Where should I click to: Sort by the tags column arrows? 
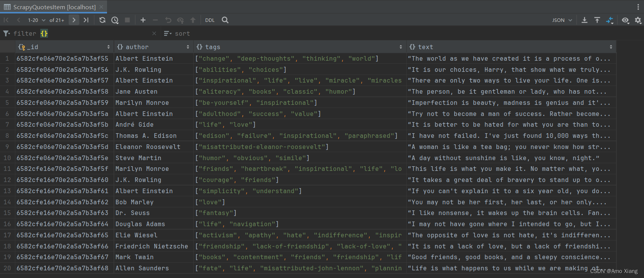401,47
